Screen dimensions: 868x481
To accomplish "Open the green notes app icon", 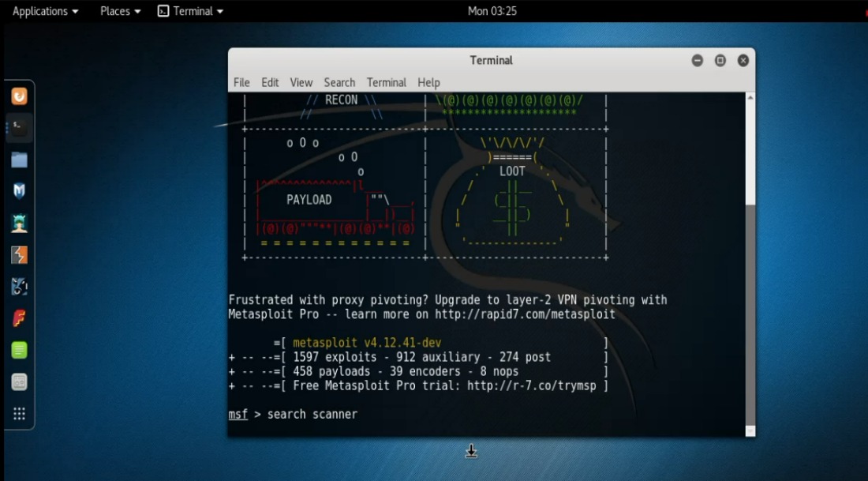I will (x=20, y=350).
